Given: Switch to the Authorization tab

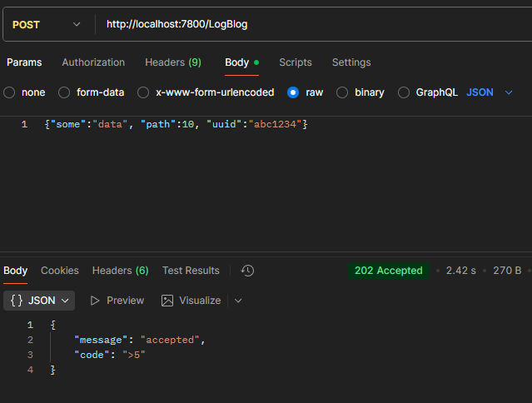Looking at the screenshot, I should pos(93,62).
